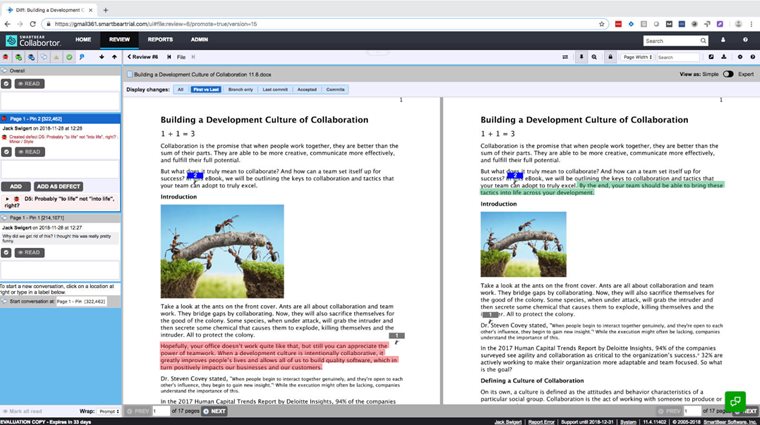Click the green checkmark filter icon
The height and width of the screenshot is (425, 760).
[69, 57]
